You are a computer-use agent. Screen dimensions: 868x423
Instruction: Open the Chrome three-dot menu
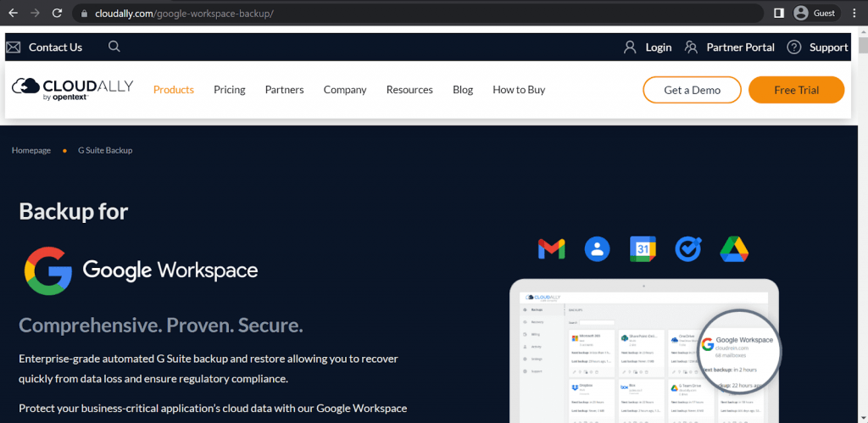coord(855,14)
